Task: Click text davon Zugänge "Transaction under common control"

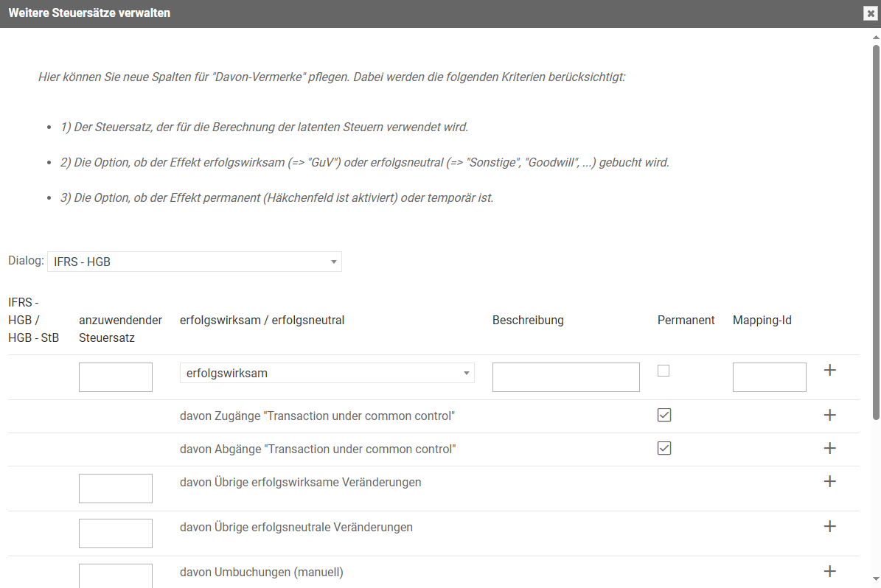Action: (x=318, y=416)
